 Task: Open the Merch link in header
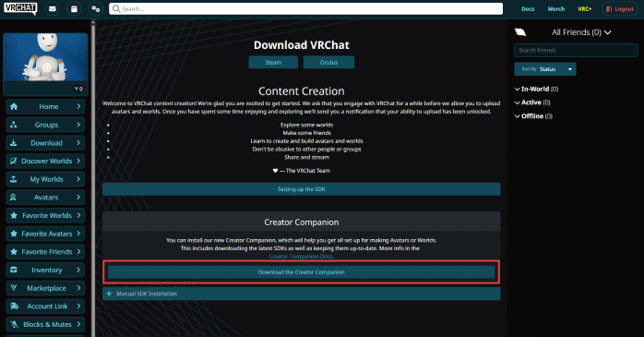point(556,8)
